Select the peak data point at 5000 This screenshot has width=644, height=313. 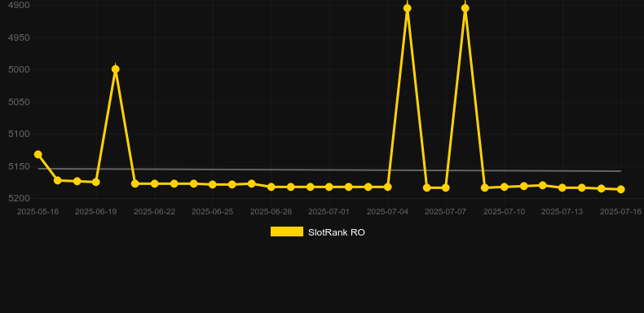[116, 69]
